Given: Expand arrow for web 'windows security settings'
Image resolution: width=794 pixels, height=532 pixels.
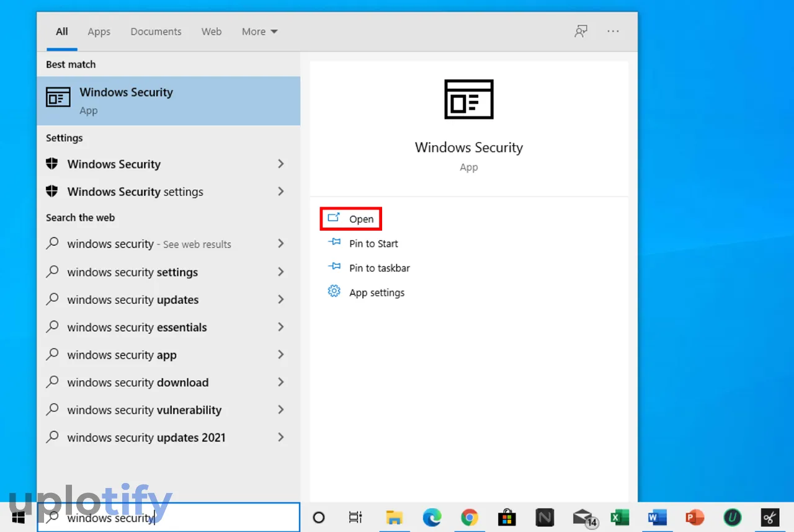Looking at the screenshot, I should point(281,272).
